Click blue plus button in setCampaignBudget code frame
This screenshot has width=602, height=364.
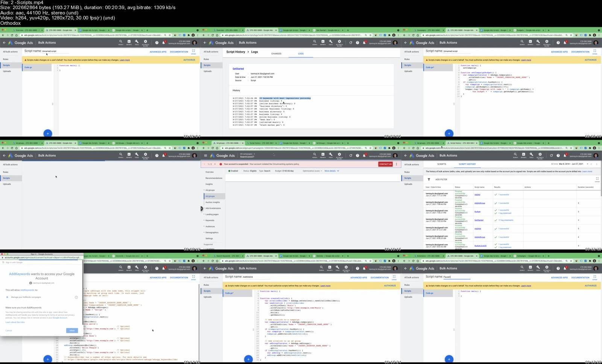(449, 133)
